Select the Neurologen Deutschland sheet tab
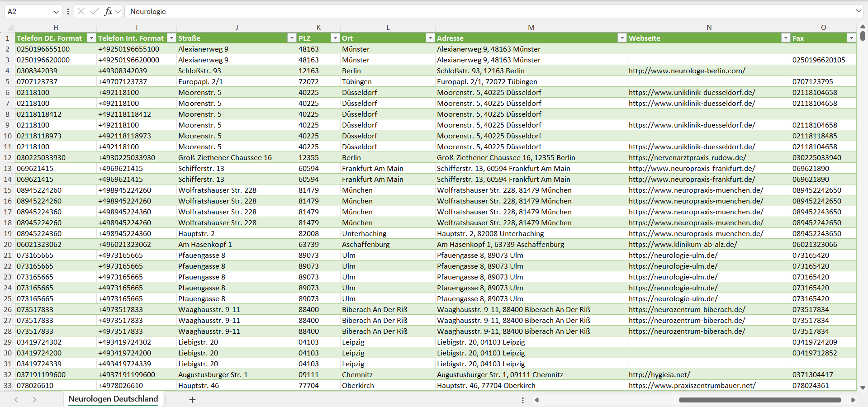868x407 pixels. coord(113,399)
